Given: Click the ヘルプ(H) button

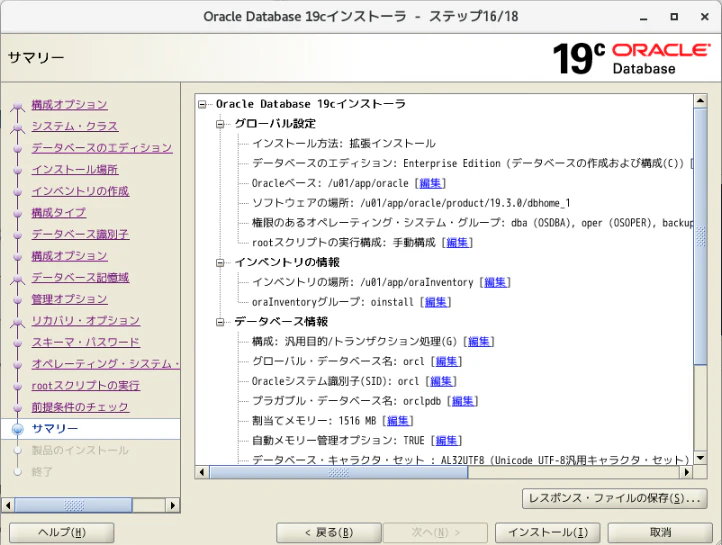Looking at the screenshot, I should (x=62, y=533).
